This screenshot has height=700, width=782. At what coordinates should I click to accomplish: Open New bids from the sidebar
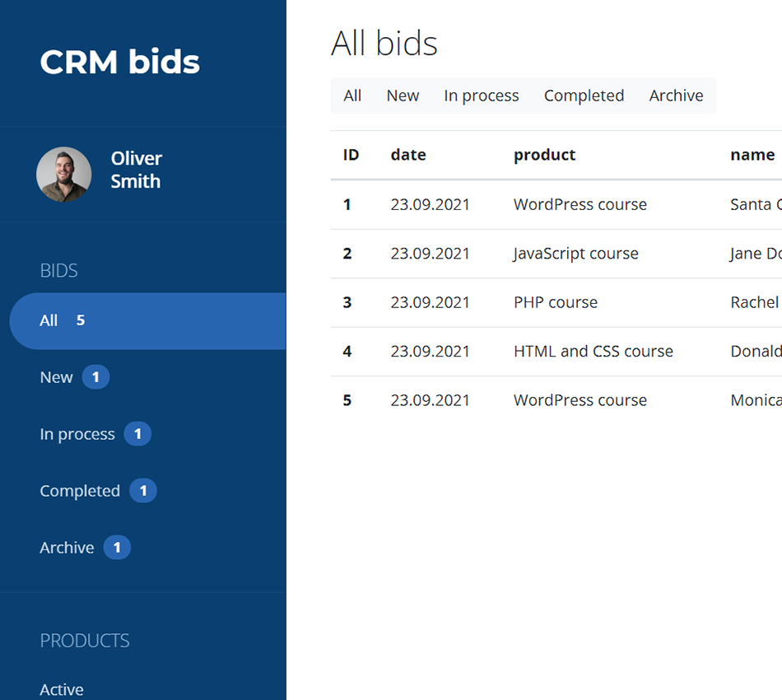[55, 377]
